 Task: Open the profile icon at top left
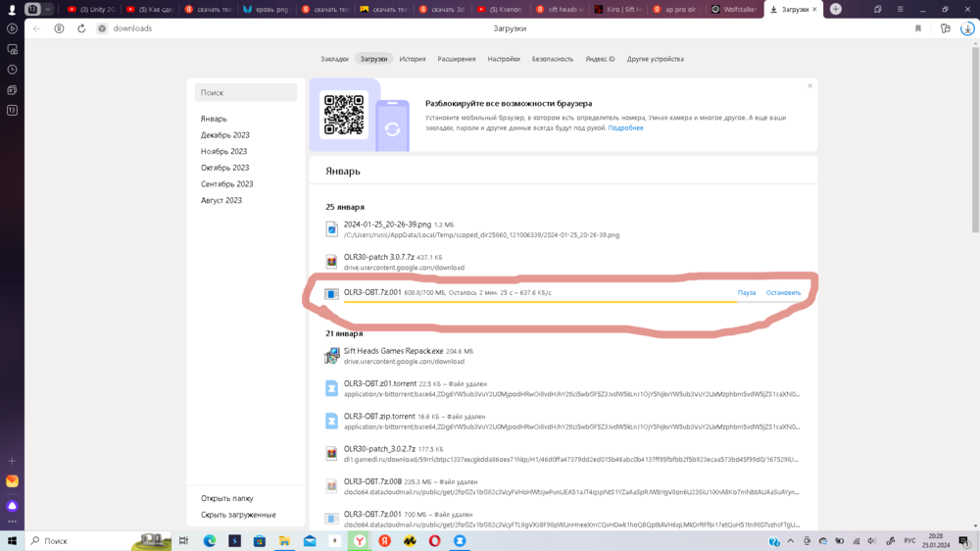pos(12,10)
